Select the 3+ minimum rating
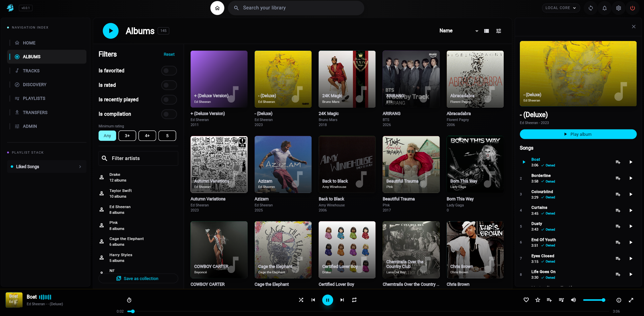The width and height of the screenshot is (644, 316). pos(127,136)
